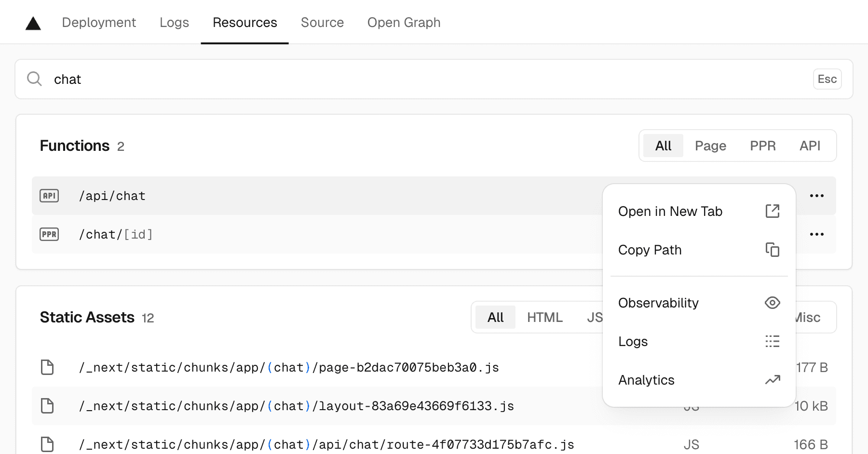Open the /chat/[id] function row

(116, 234)
